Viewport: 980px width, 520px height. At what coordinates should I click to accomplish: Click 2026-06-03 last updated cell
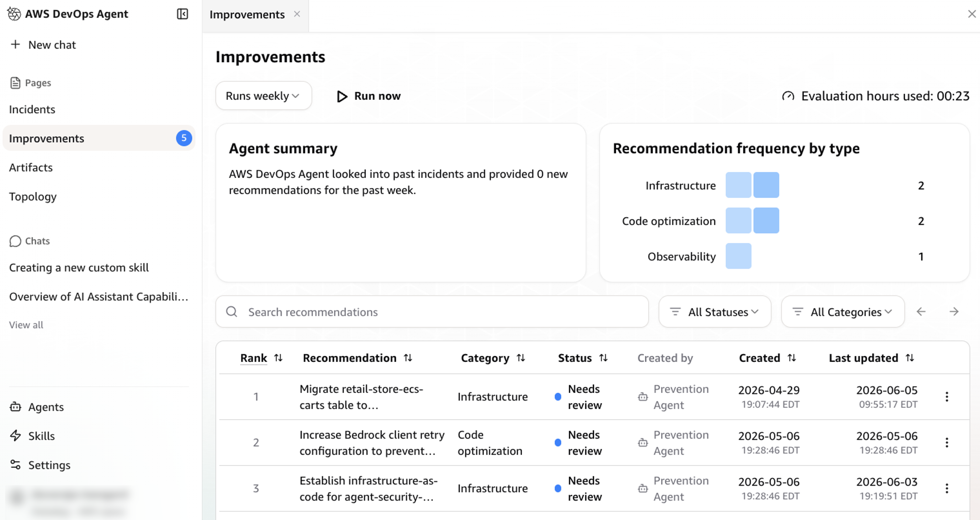pos(887,488)
